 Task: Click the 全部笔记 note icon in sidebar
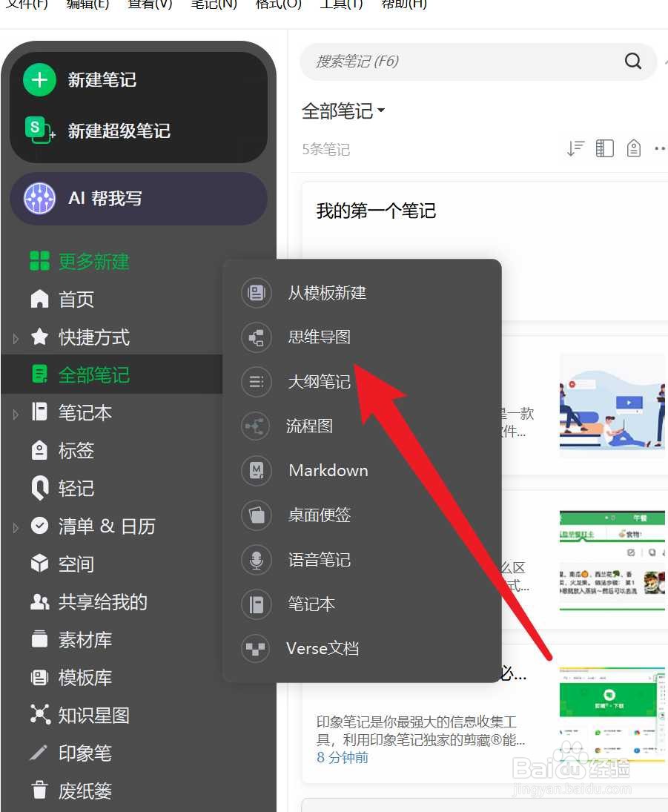[39, 374]
